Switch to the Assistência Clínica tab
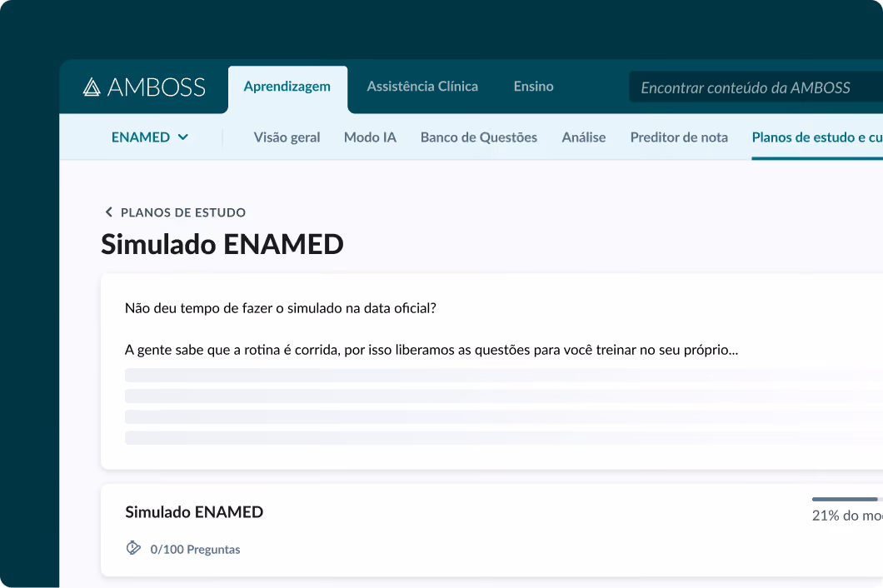Screen dimensions: 883x588 click(x=422, y=86)
